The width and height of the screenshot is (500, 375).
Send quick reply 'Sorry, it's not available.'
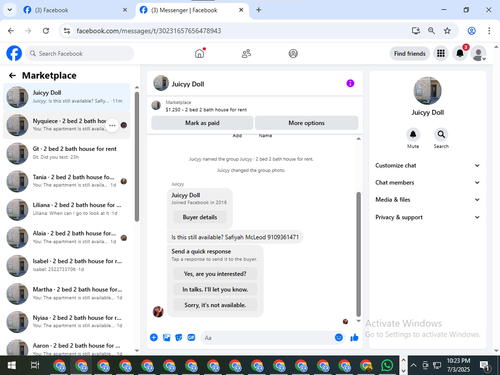pos(215,305)
